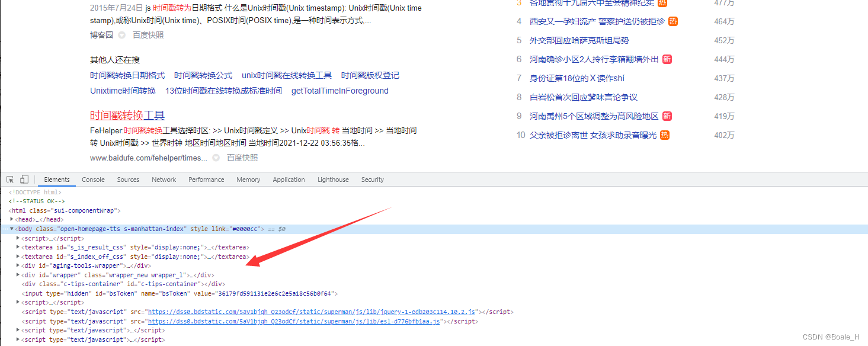The width and height of the screenshot is (868, 346).
Task: Open hot topic 白岩松首次回应爹味言论争议
Action: [584, 97]
